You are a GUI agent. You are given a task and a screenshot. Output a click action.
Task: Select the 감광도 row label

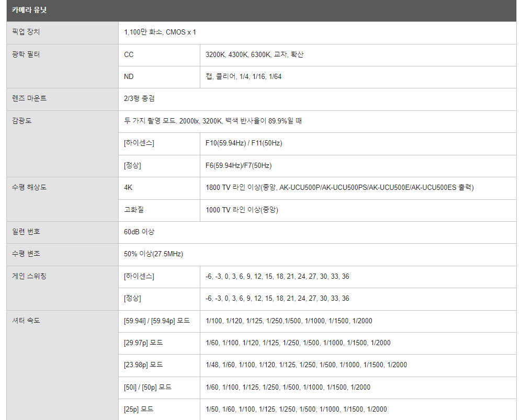coord(22,121)
